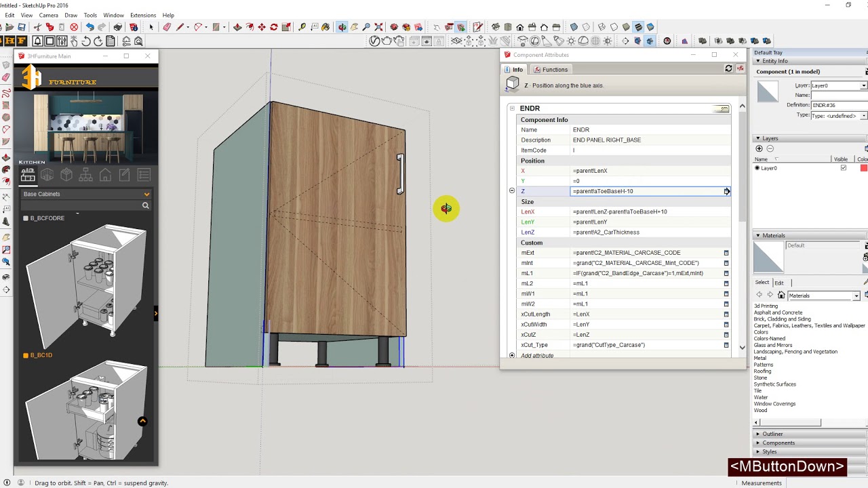This screenshot has height=488, width=868.
Task: Click the search magnifier in 3HFurniture panel
Action: [x=145, y=205]
